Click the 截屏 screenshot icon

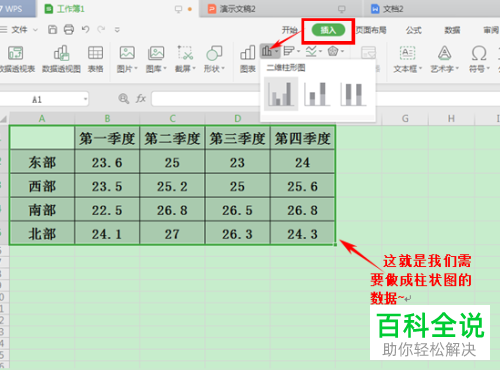pyautogui.click(x=185, y=53)
